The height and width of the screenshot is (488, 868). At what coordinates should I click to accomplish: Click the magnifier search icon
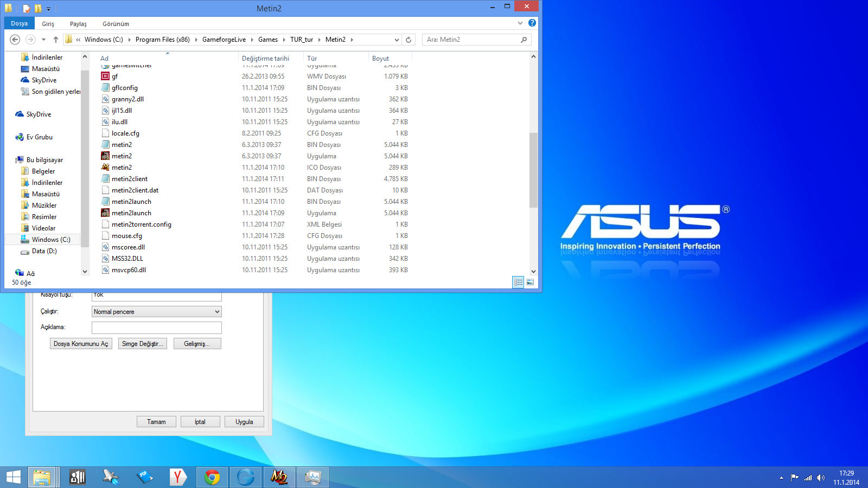[x=524, y=40]
